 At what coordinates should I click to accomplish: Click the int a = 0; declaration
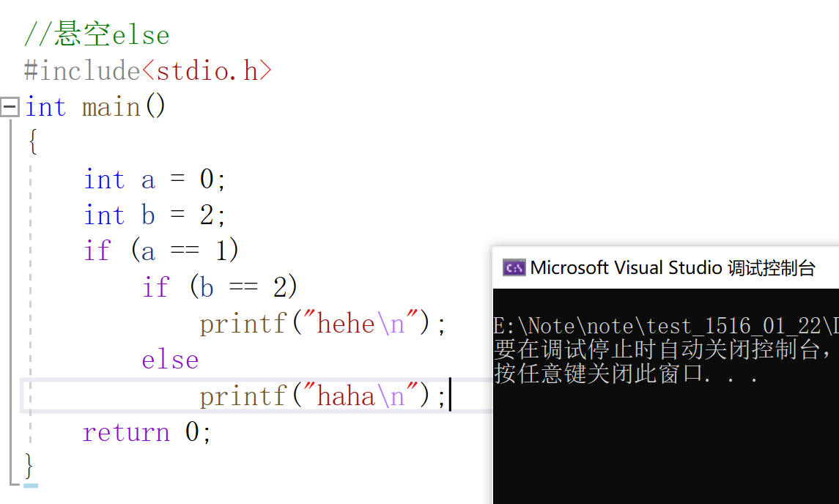click(x=154, y=178)
